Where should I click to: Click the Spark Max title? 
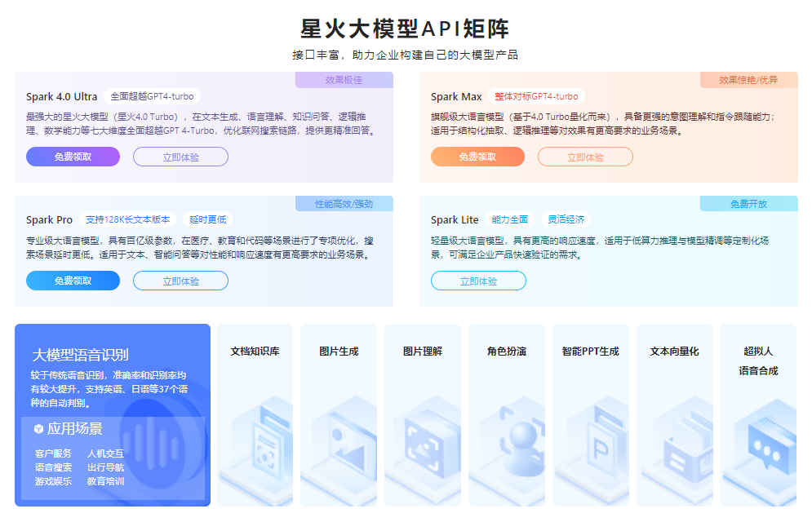(456, 97)
